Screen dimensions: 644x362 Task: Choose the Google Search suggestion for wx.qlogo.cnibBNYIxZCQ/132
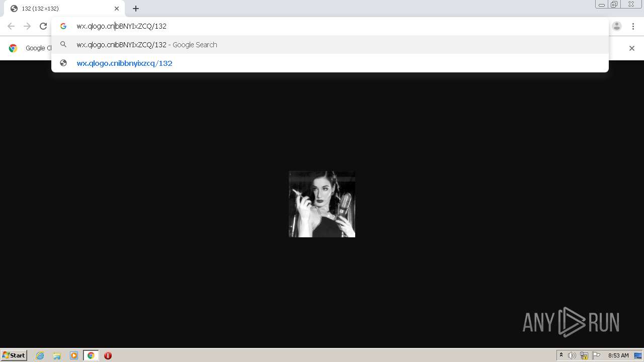[330, 45]
